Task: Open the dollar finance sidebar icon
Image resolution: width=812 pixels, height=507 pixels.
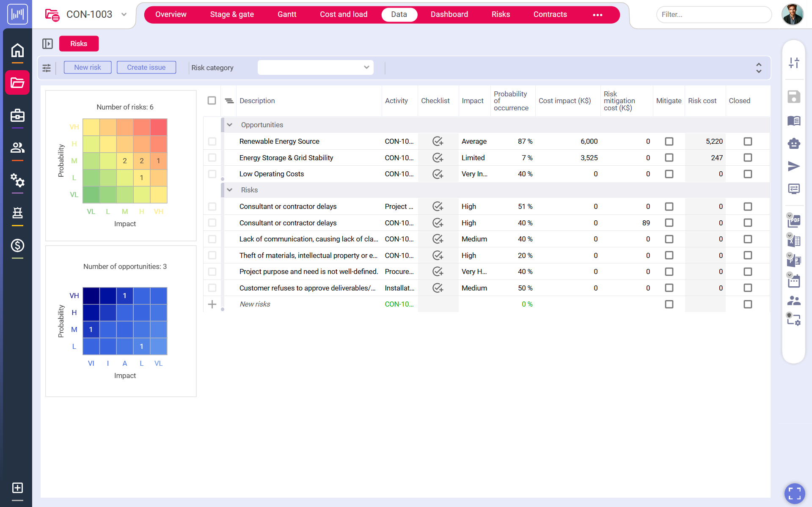Action: [17, 245]
